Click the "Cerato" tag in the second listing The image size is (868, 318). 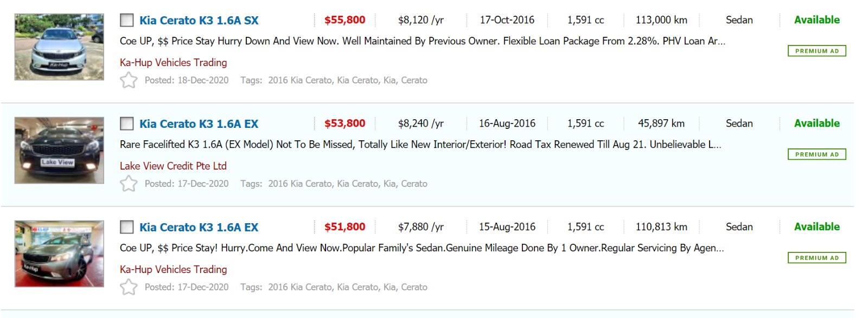[414, 184]
